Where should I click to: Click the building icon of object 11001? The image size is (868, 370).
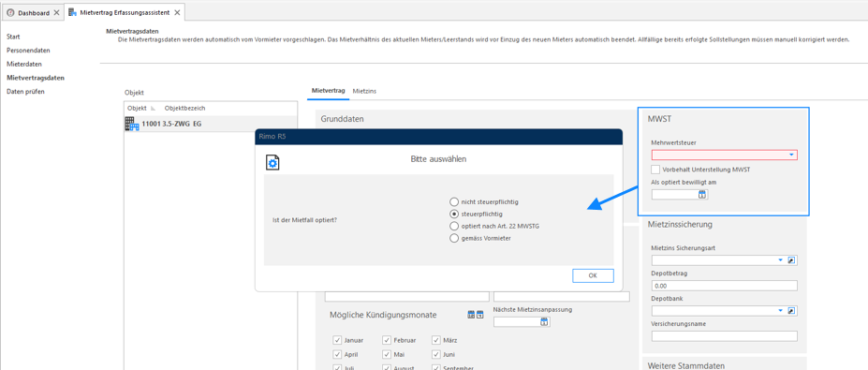coord(132,124)
